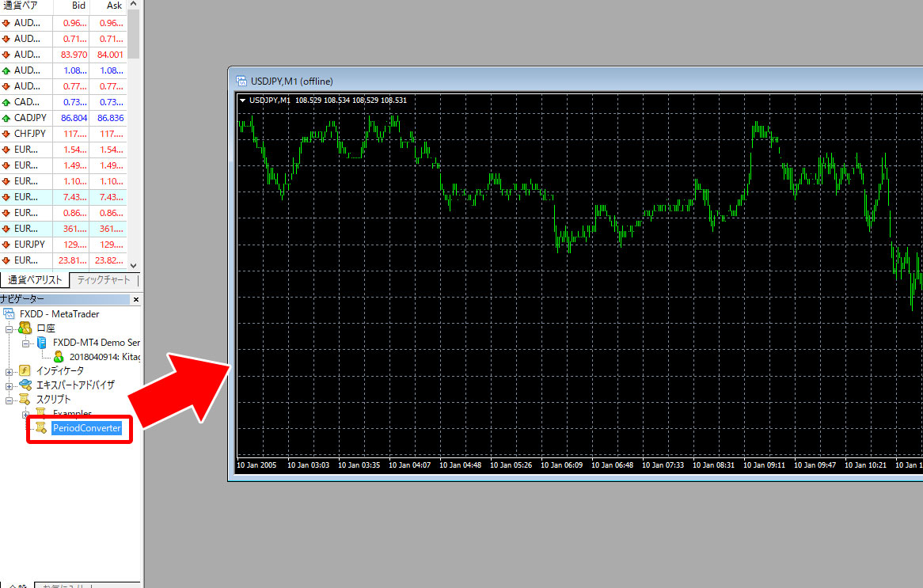Switch to the 通貨ペアリスト tab
Screen dimensions: 923x588
click(35, 280)
